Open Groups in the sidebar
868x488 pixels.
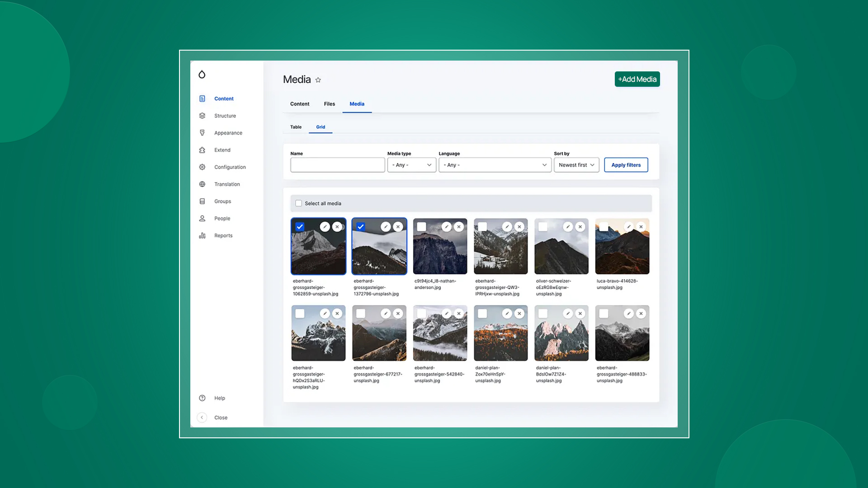[x=222, y=202]
